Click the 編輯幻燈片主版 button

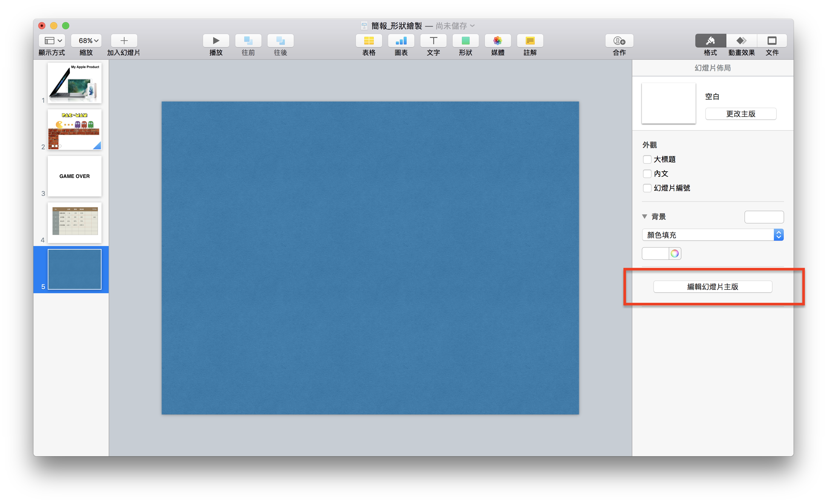pyautogui.click(x=712, y=287)
